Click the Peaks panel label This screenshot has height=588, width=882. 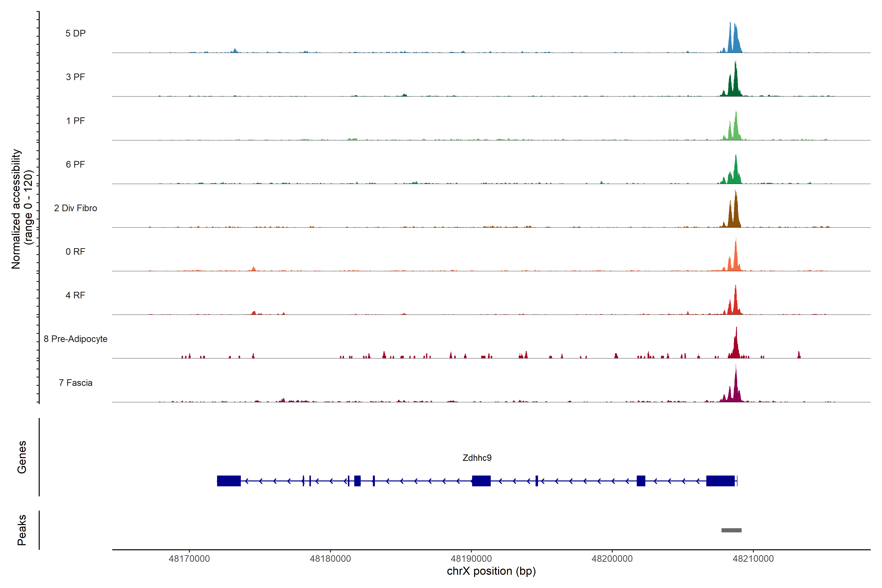[22, 530]
